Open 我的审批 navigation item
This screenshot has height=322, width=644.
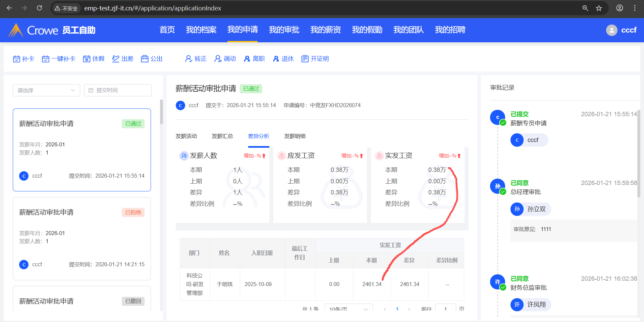click(x=284, y=30)
